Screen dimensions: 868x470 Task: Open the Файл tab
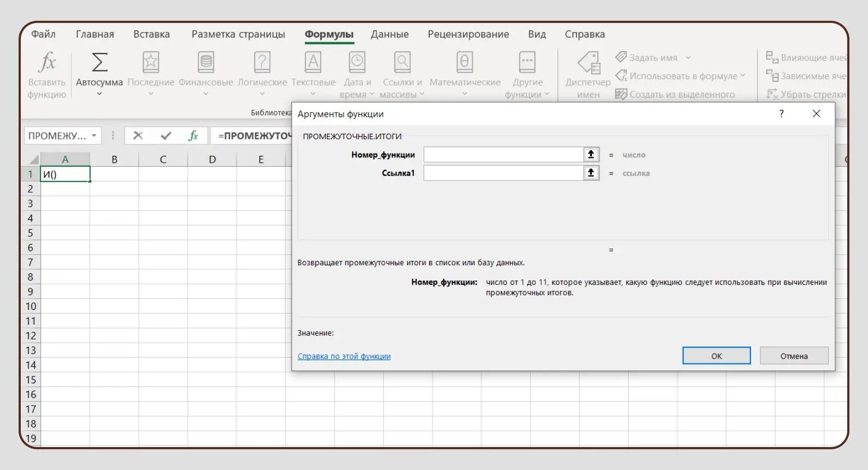click(x=43, y=34)
